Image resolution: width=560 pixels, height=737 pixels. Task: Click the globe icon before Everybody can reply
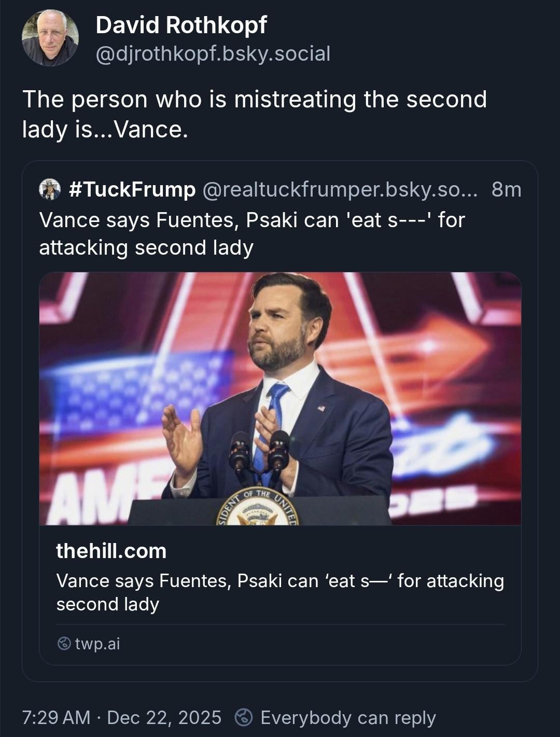[244, 718]
